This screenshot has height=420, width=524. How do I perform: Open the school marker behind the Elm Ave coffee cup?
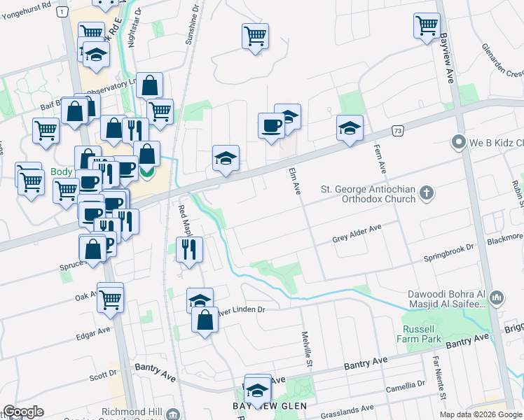point(291,115)
